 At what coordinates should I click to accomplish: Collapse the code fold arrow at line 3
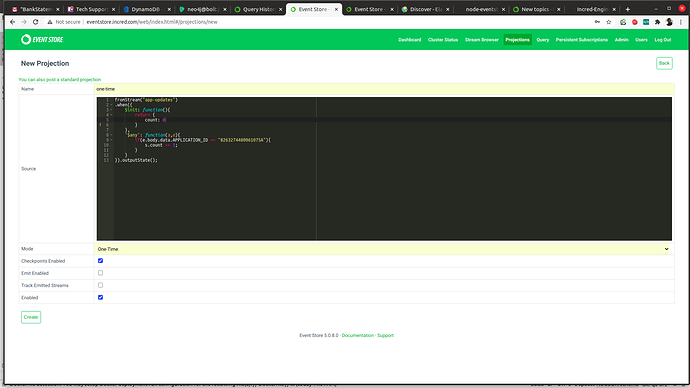[111, 110]
